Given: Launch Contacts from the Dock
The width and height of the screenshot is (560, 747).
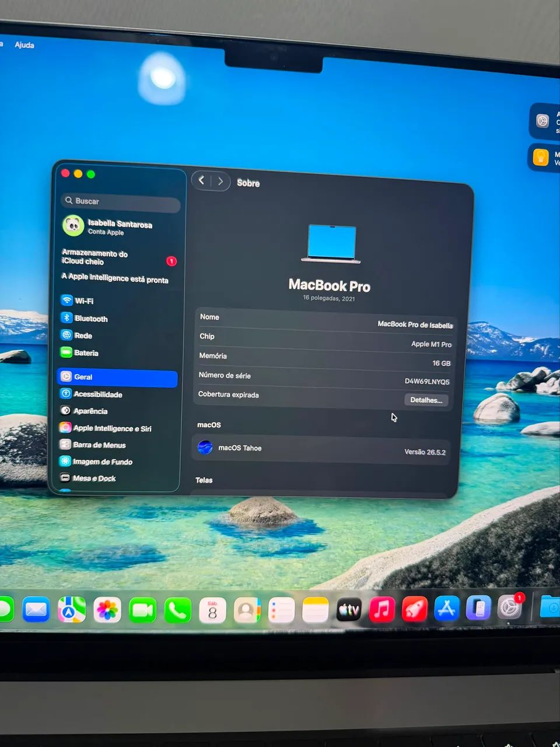Looking at the screenshot, I should [x=247, y=611].
